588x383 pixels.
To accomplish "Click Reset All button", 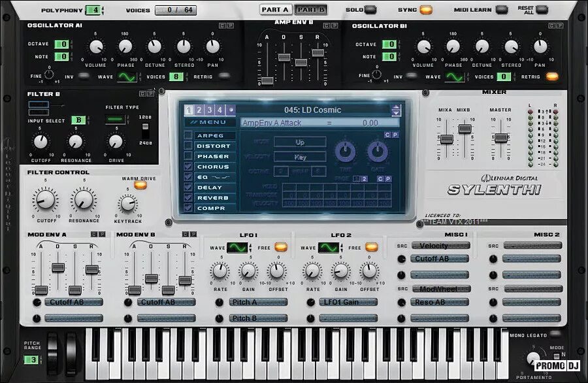I will (542, 10).
